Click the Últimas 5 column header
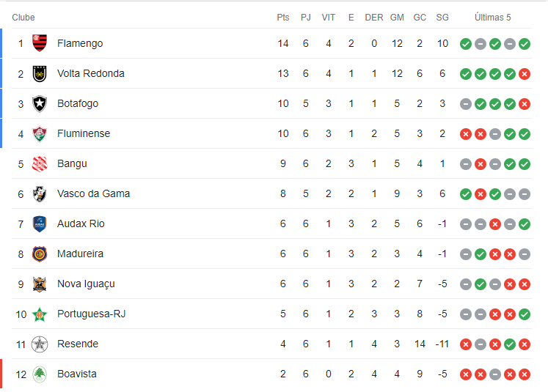 pos(493,18)
